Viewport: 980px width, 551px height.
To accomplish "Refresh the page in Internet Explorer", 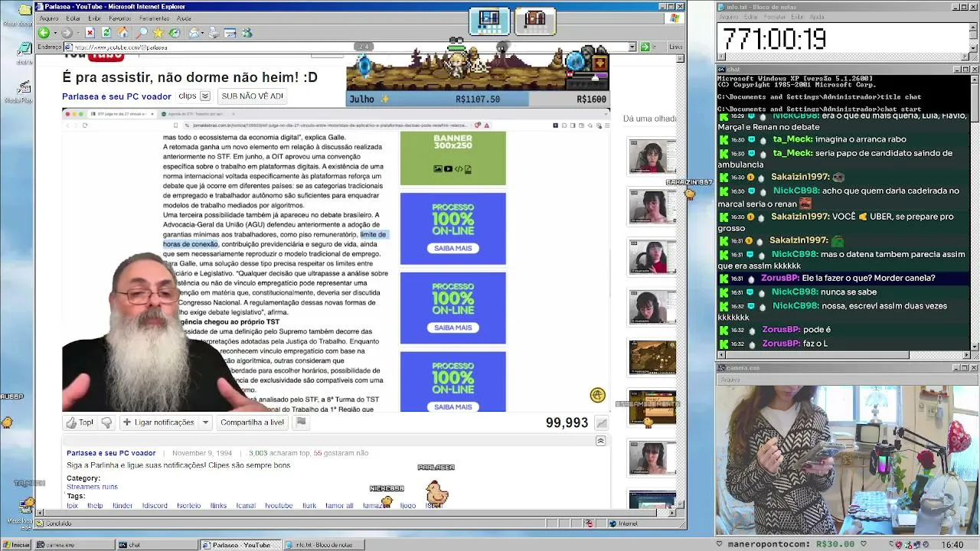I will point(106,33).
